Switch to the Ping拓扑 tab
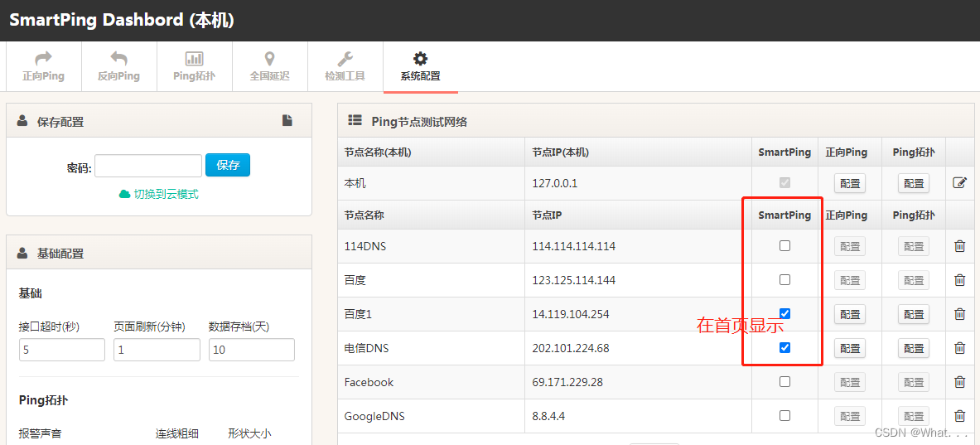The width and height of the screenshot is (980, 445). 195,67
